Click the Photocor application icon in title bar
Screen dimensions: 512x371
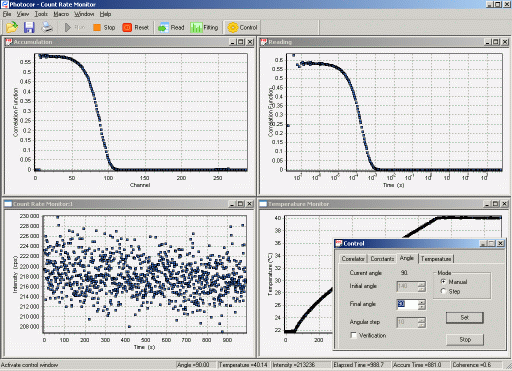4,4
